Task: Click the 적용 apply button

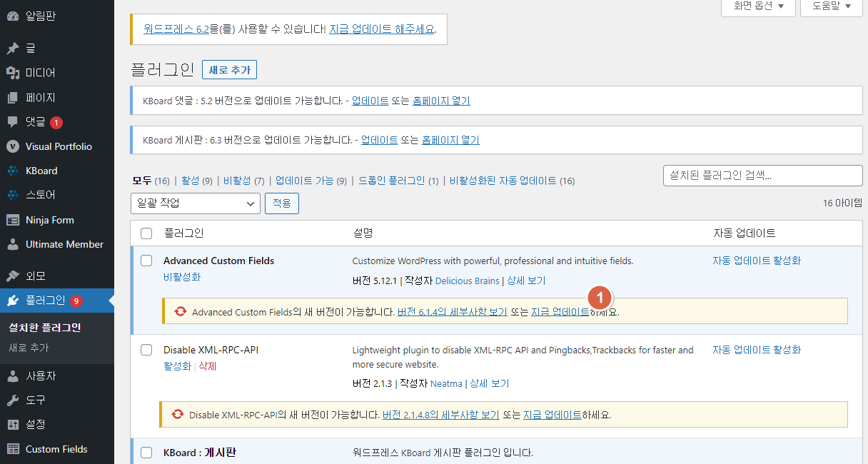Action: (282, 203)
